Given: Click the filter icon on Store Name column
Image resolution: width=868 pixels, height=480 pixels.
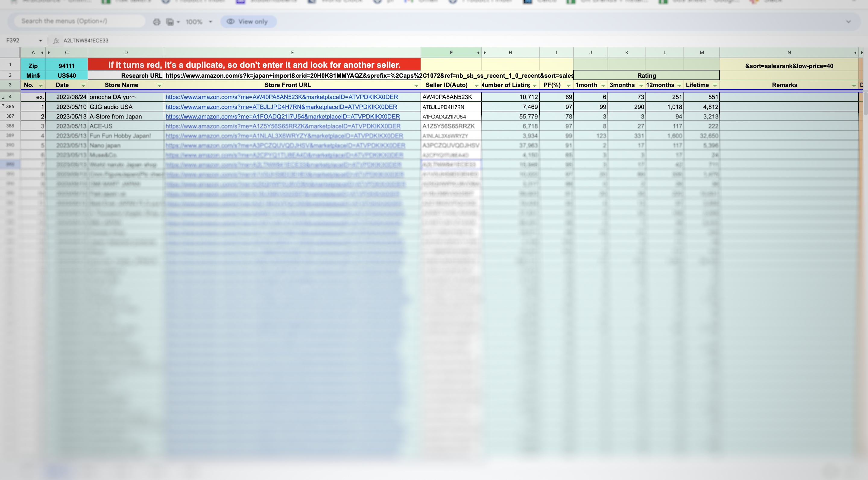Looking at the screenshot, I should click(x=159, y=85).
